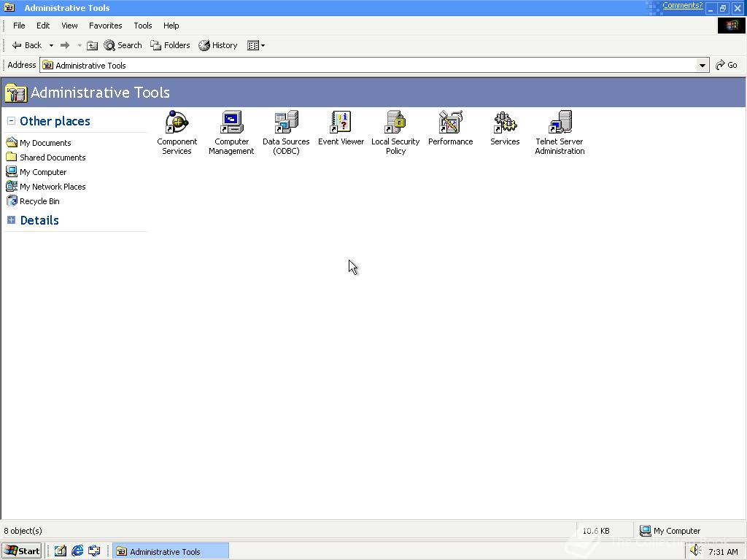Click the Administrative Tools header folder icon
This screenshot has height=560, width=747.
pos(16,93)
